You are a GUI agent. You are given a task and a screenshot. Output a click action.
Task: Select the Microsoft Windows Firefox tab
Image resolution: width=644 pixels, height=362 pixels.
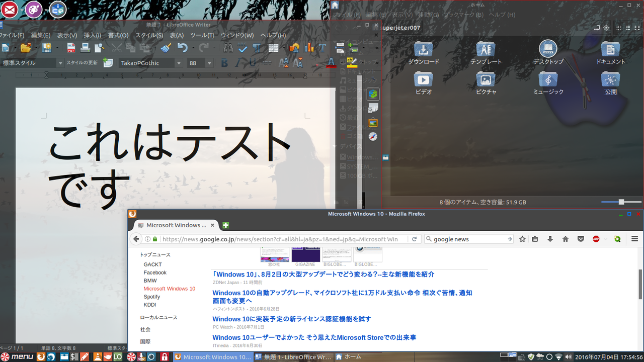[x=176, y=225]
